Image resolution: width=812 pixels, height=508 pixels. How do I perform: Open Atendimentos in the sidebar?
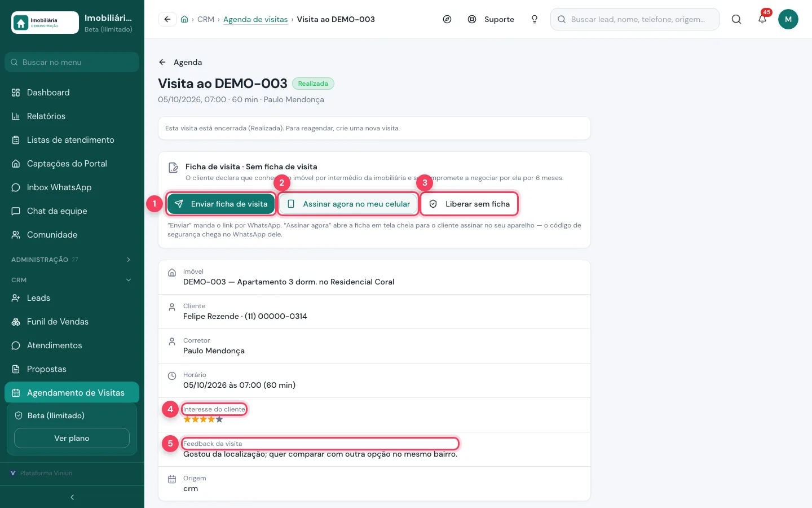click(72, 345)
